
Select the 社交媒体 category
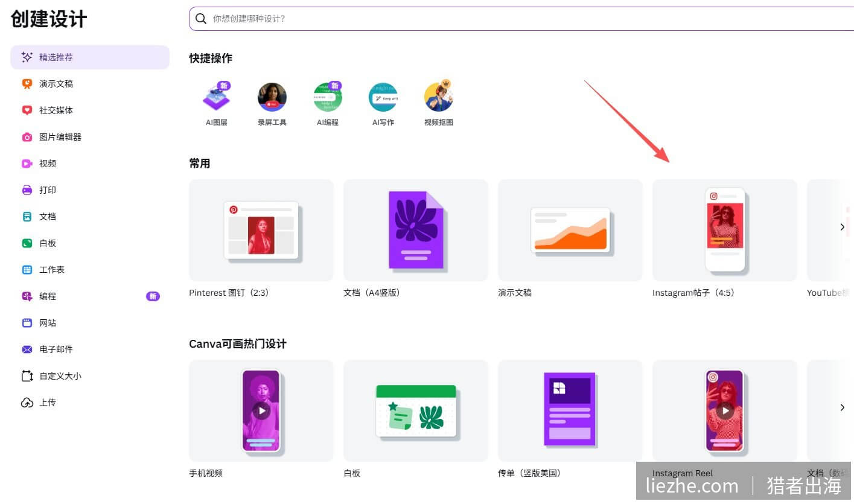[90, 110]
